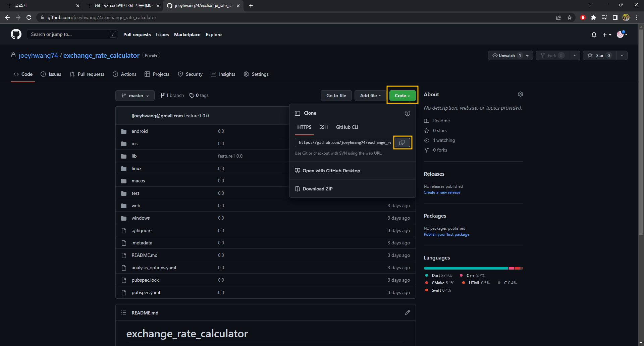Open the lib folder

[134, 156]
